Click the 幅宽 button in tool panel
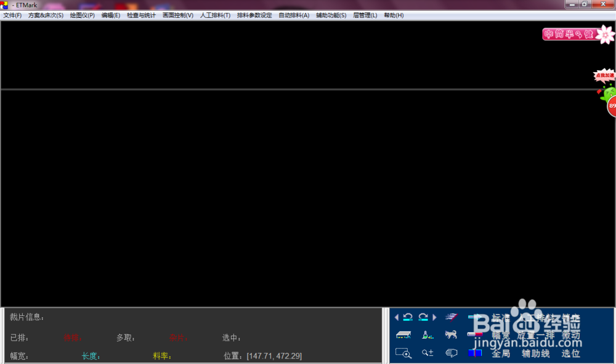The height and width of the screenshot is (364, 616). [x=501, y=335]
